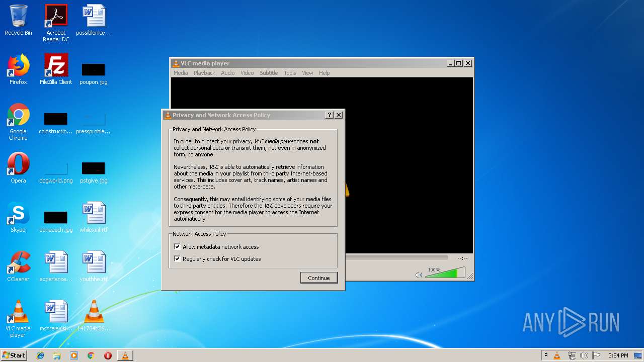Viewport: 644px width, 362px height.
Task: Open the Action Center flag icon
Action: point(596,355)
